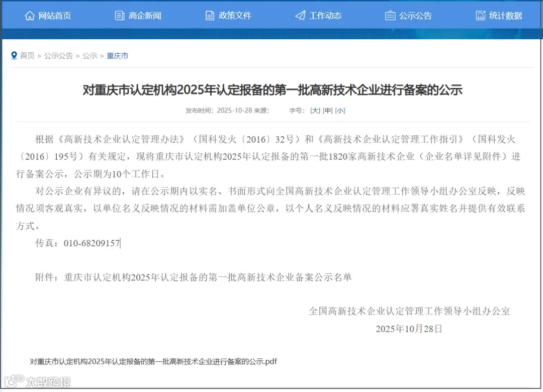Click the paper plane icon beside 工作动态
Viewport: 543px width, 392px height.
[300, 15]
